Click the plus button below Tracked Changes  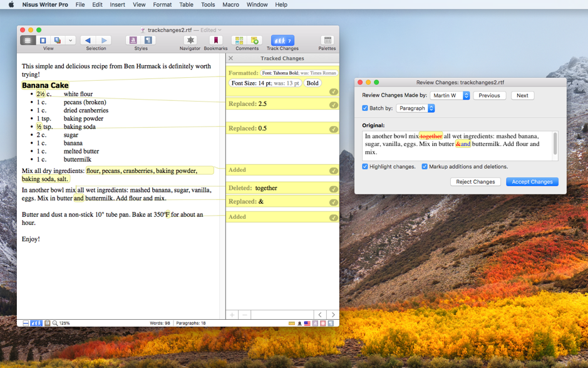pyautogui.click(x=232, y=315)
